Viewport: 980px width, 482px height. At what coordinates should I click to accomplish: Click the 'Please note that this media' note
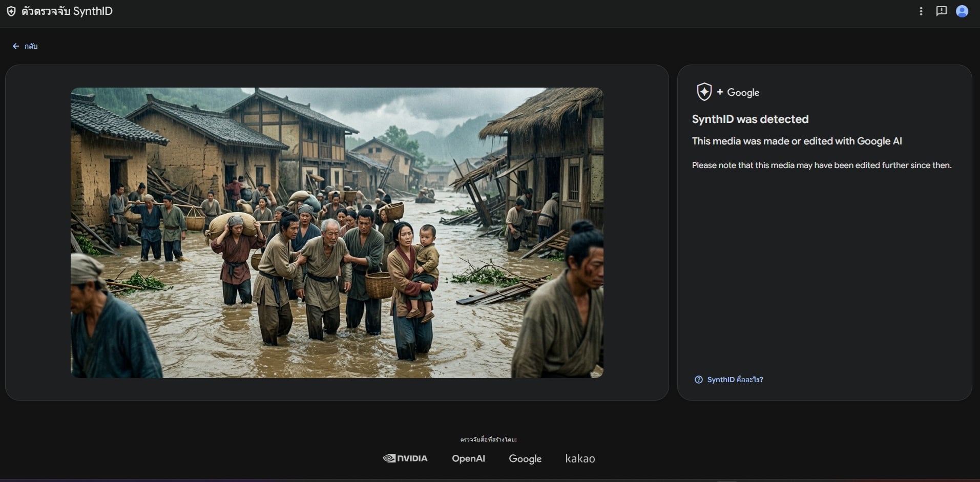pos(822,165)
